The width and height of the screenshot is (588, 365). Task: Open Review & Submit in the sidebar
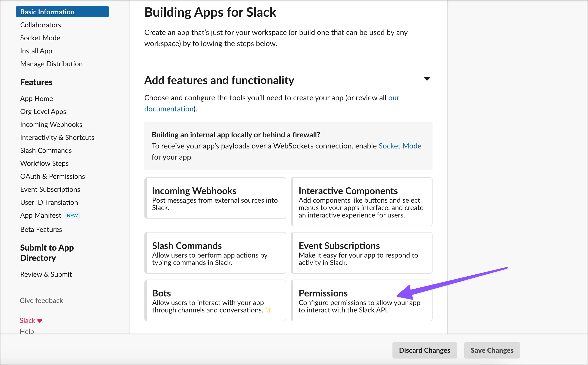46,274
